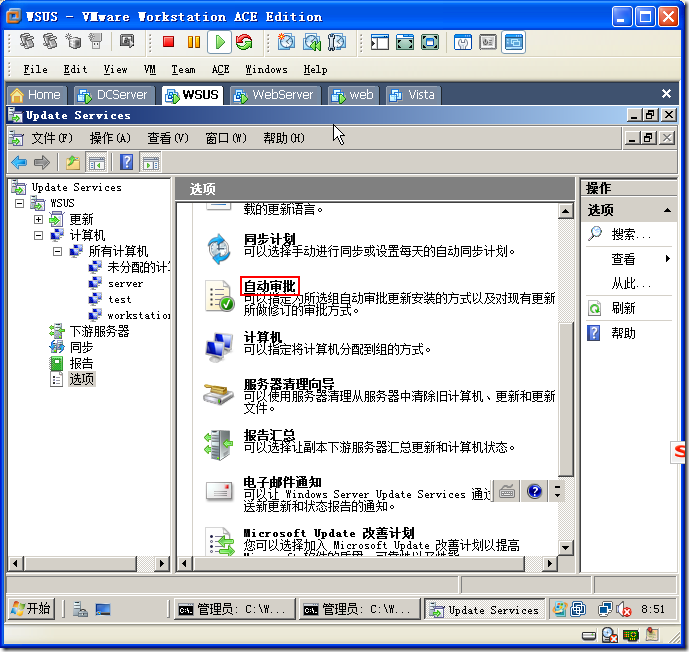
Task: Click the blue help icon in MMC toolbar
Action: (x=127, y=163)
